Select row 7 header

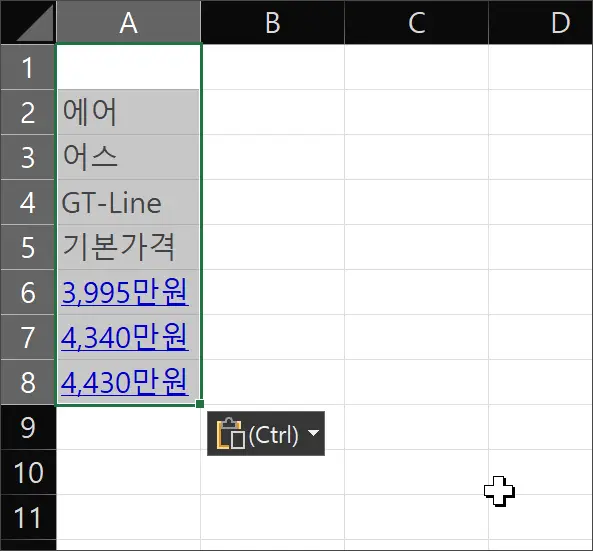tap(28, 337)
